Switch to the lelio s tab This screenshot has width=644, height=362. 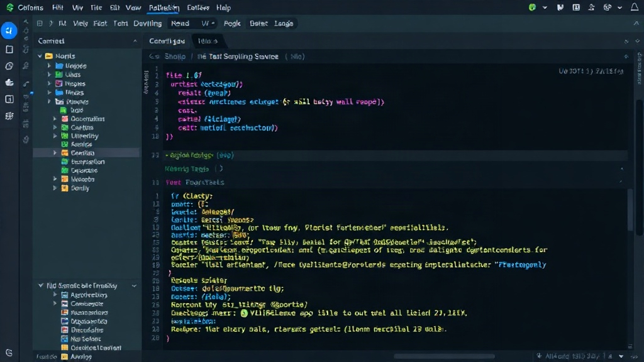click(208, 41)
